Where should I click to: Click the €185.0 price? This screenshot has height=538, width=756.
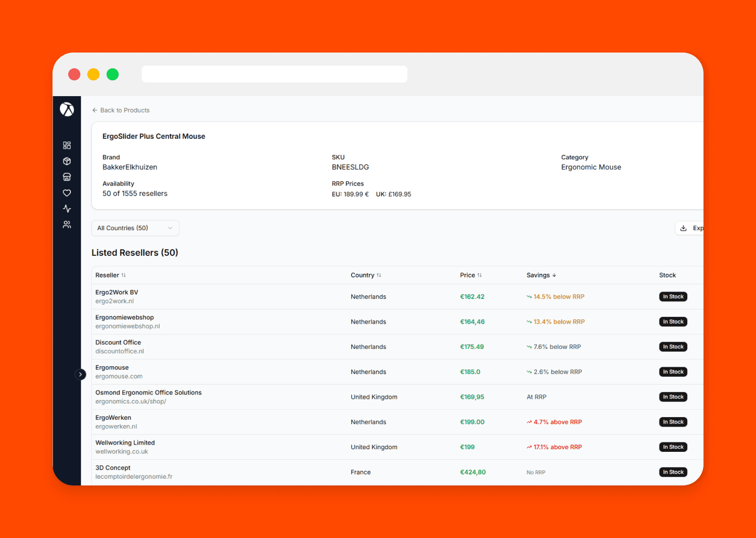[x=470, y=372]
